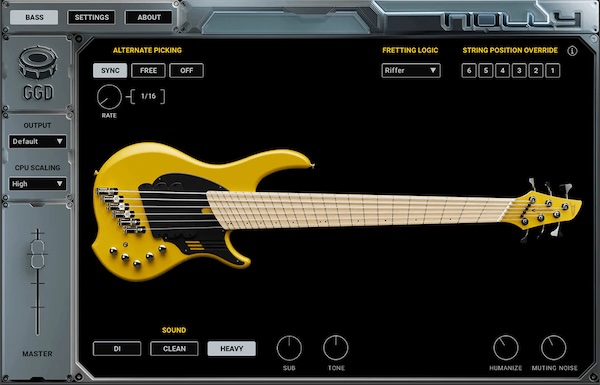The height and width of the screenshot is (385, 600).
Task: Open the CPU Scaling High dropdown
Action: tap(38, 184)
